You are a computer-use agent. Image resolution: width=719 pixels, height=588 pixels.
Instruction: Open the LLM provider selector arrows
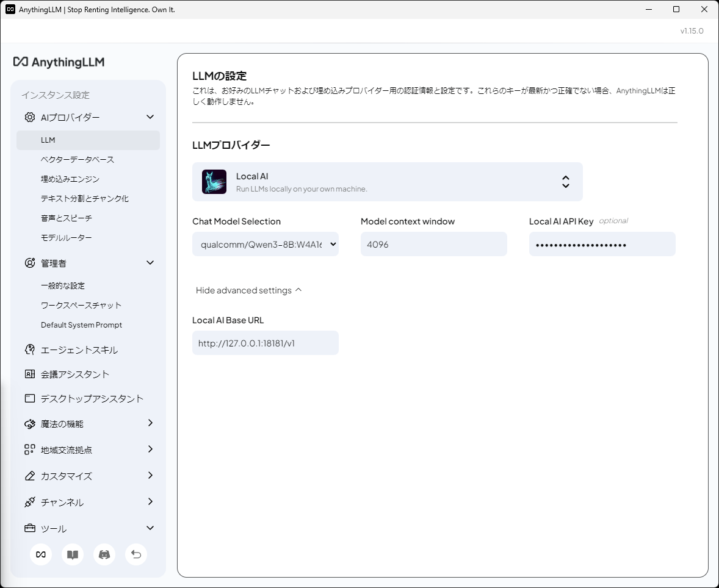coord(565,182)
